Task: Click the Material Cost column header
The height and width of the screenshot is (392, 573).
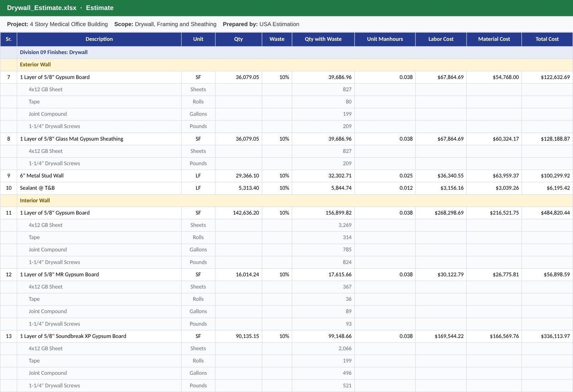Action: pyautogui.click(x=494, y=39)
